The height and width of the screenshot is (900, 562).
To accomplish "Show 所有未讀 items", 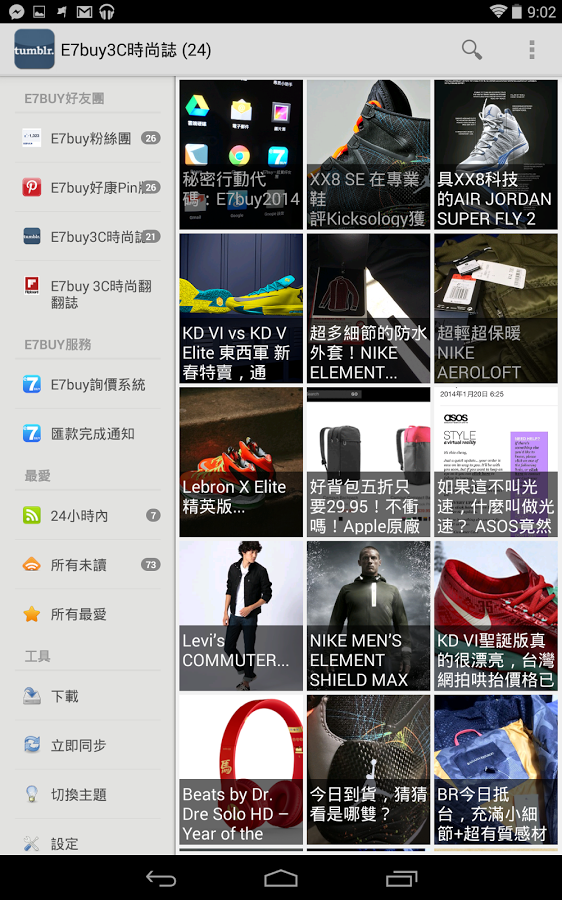I will coord(88,565).
